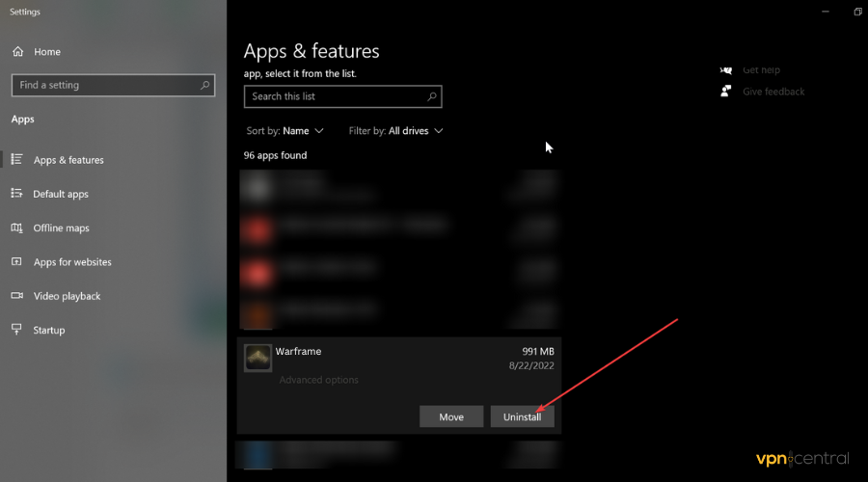Open the Give feedback link
This screenshot has width=868, height=482.
point(773,92)
